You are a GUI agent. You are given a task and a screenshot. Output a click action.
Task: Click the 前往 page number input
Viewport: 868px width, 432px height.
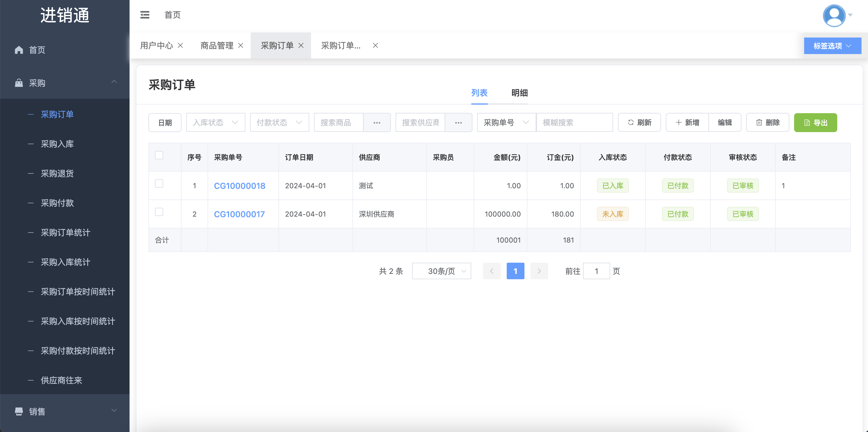(596, 271)
